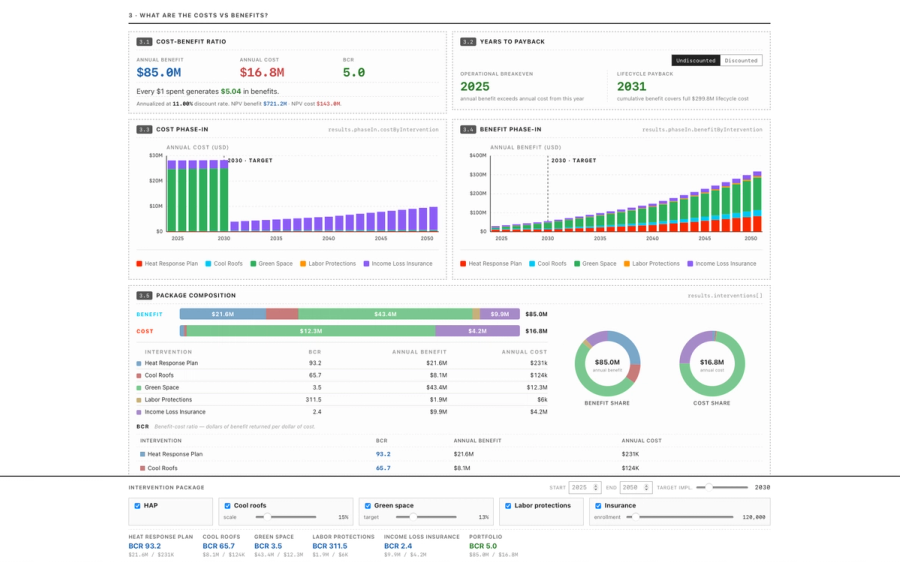Switch payback view to Discounted
900x563 pixels.
[x=741, y=60]
